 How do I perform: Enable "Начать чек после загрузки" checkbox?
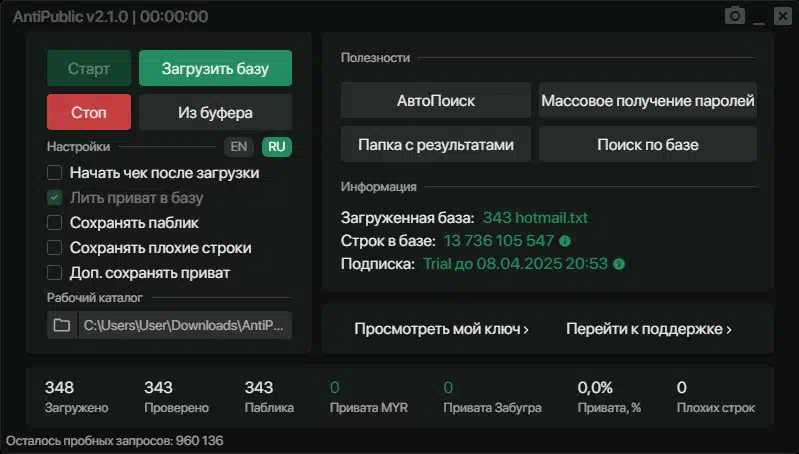[x=55, y=173]
